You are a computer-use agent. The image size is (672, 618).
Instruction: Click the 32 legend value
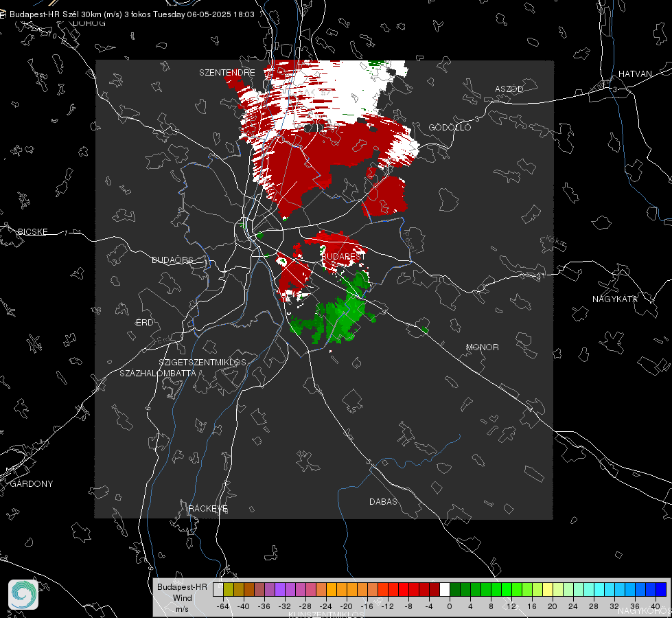tap(614, 606)
